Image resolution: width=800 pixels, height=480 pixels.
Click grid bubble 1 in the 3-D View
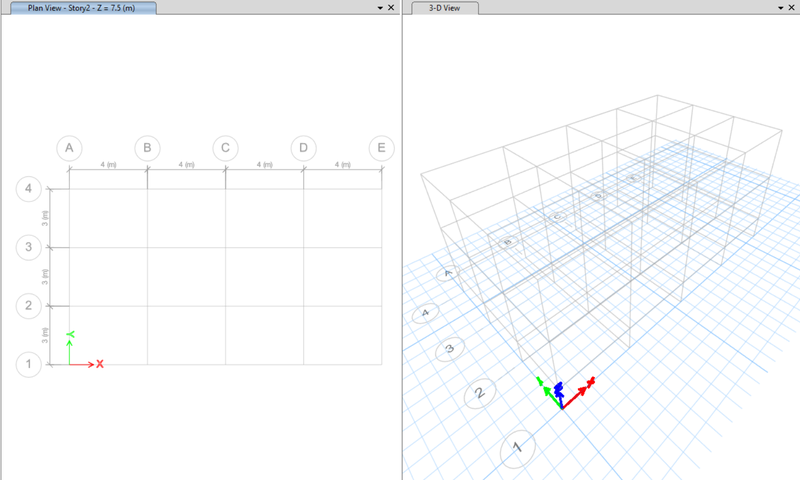coord(517,449)
